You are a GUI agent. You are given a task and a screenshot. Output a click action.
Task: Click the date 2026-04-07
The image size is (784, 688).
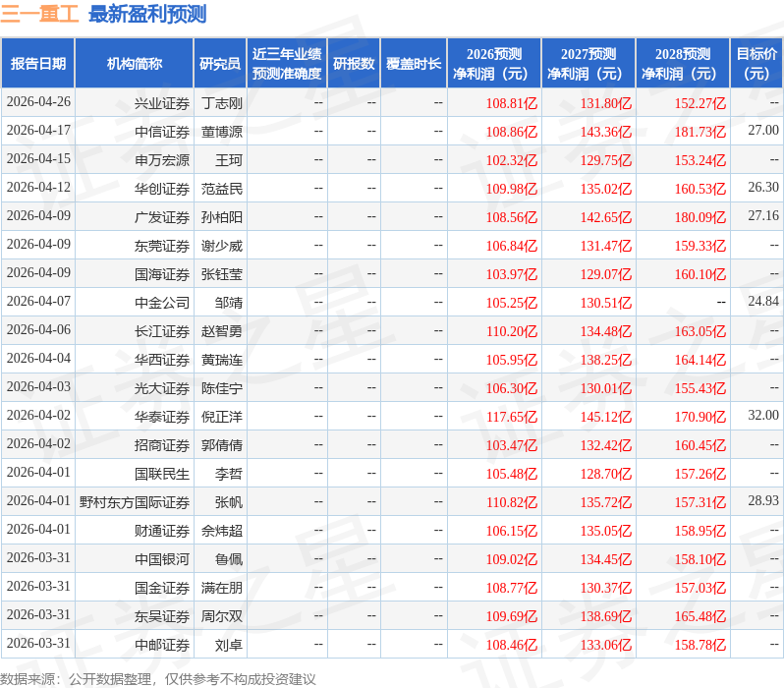38,301
